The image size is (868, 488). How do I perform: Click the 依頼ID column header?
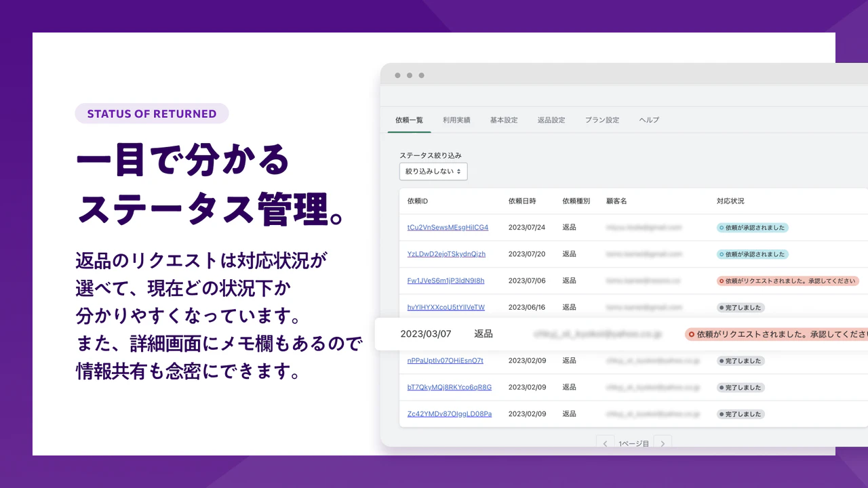click(x=418, y=201)
